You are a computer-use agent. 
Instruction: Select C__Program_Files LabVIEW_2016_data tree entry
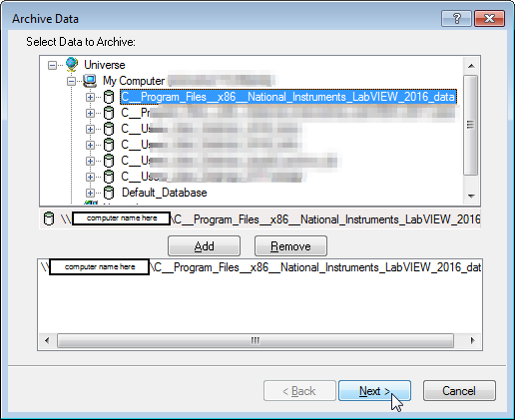click(288, 97)
